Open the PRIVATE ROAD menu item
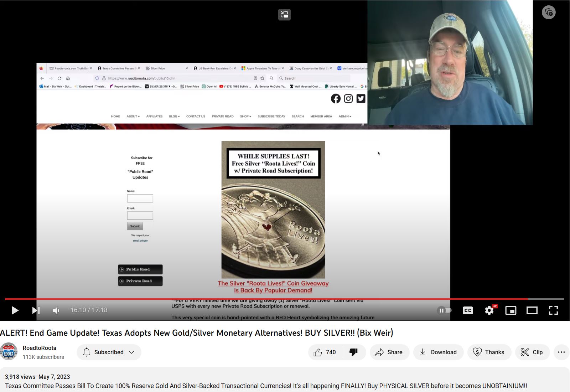The image size is (570, 392). [x=223, y=116]
